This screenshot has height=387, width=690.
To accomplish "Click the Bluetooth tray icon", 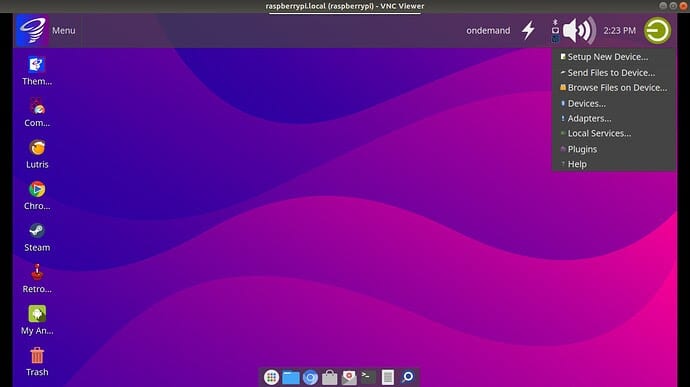I will [x=555, y=22].
